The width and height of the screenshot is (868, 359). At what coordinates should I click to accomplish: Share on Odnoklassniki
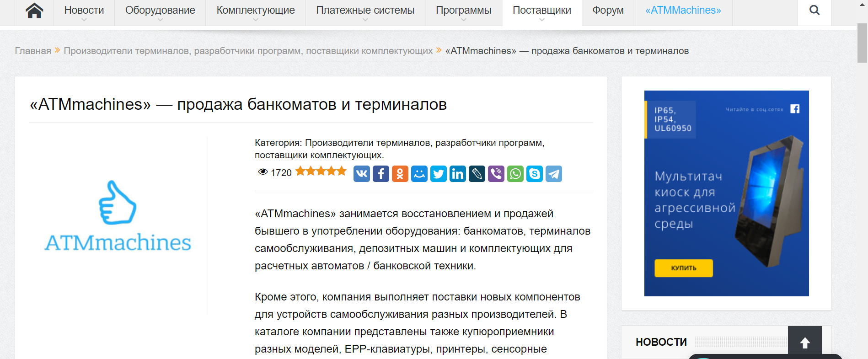pyautogui.click(x=400, y=174)
